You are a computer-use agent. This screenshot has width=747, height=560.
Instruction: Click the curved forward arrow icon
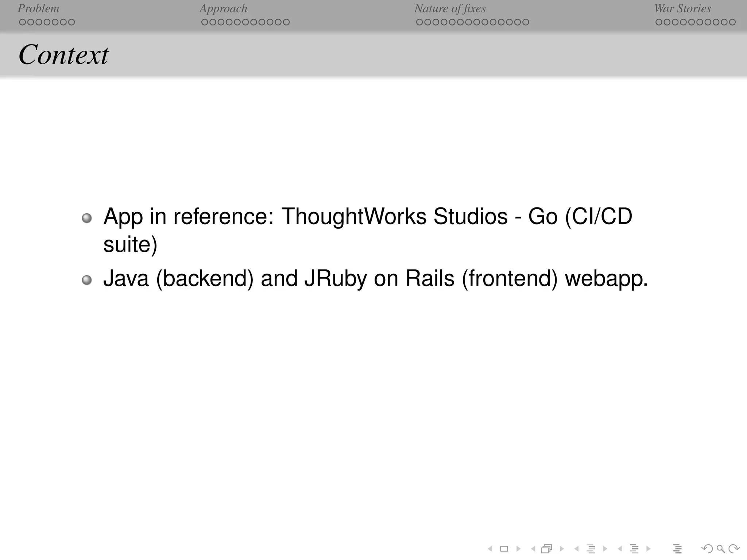click(x=734, y=549)
